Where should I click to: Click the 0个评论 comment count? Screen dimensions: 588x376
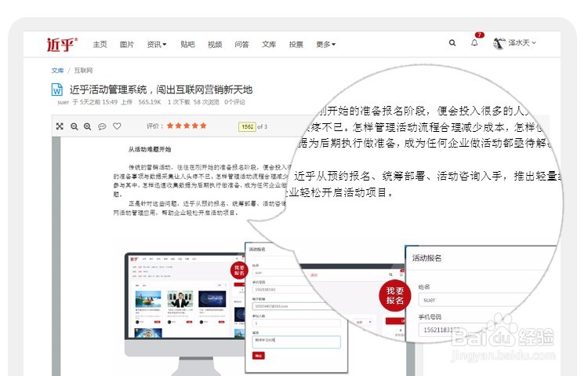[234, 102]
